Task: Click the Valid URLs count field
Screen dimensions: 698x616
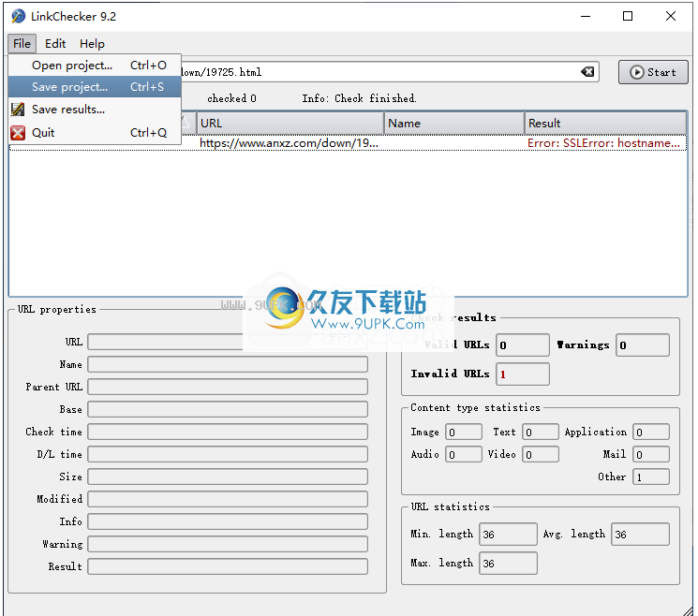Action: pyautogui.click(x=523, y=345)
